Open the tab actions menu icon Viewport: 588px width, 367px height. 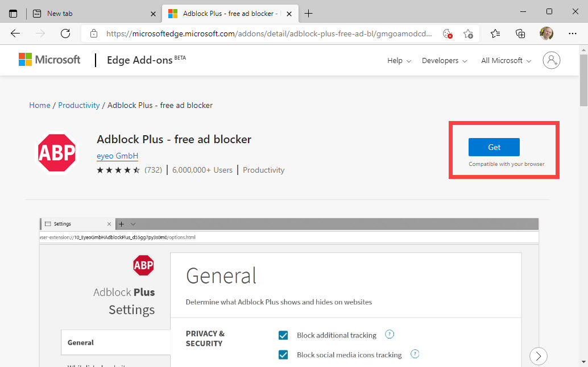[13, 13]
